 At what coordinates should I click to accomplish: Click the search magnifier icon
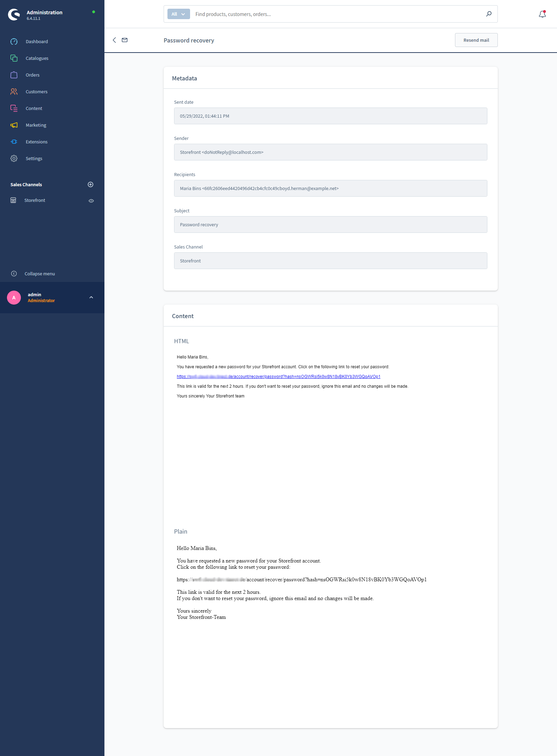pyautogui.click(x=489, y=14)
